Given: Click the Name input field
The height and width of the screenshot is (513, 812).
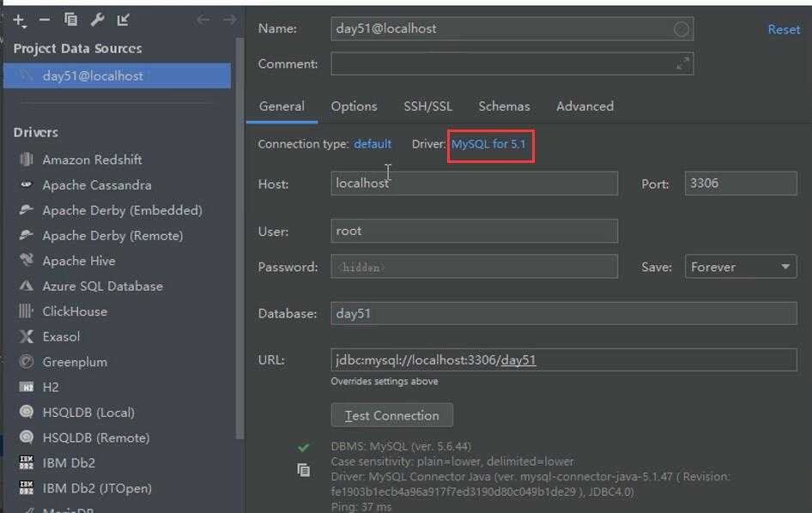Looking at the screenshot, I should (512, 29).
